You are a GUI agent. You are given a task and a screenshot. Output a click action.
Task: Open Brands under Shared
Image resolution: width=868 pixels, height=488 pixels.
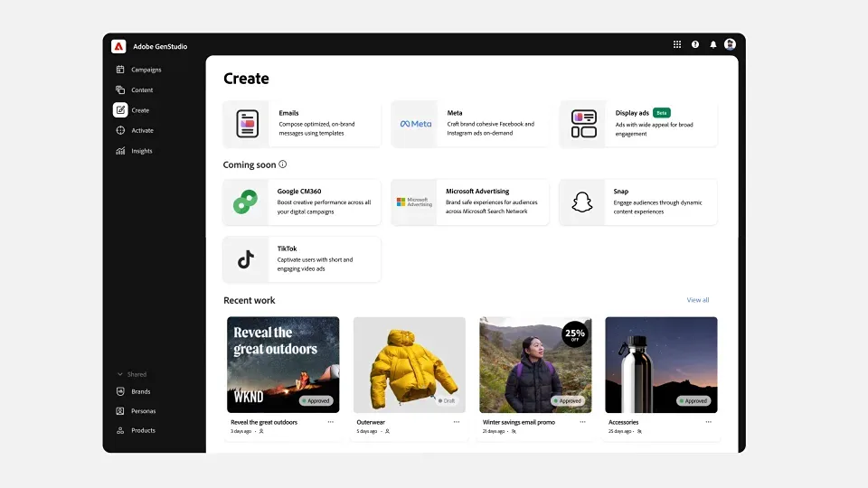point(141,391)
